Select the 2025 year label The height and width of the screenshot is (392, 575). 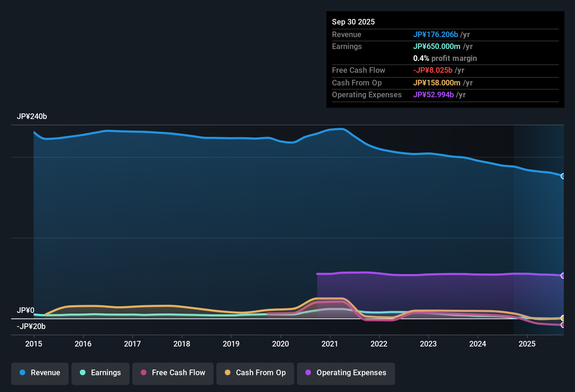pos(527,344)
